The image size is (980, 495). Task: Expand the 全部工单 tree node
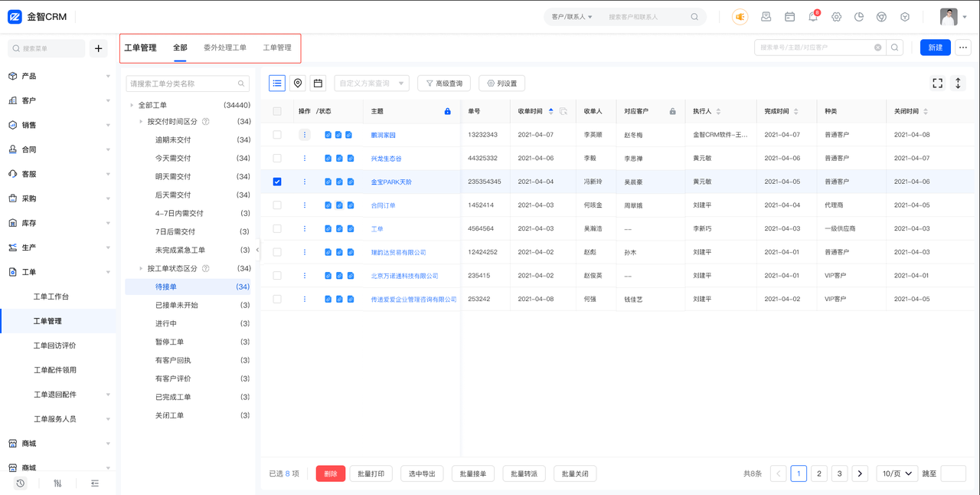pos(132,105)
